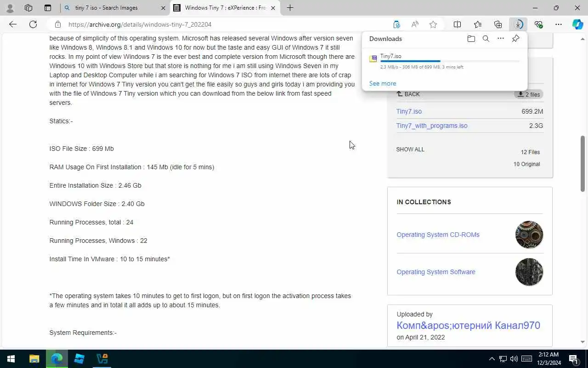Open a new browser tab

click(290, 8)
